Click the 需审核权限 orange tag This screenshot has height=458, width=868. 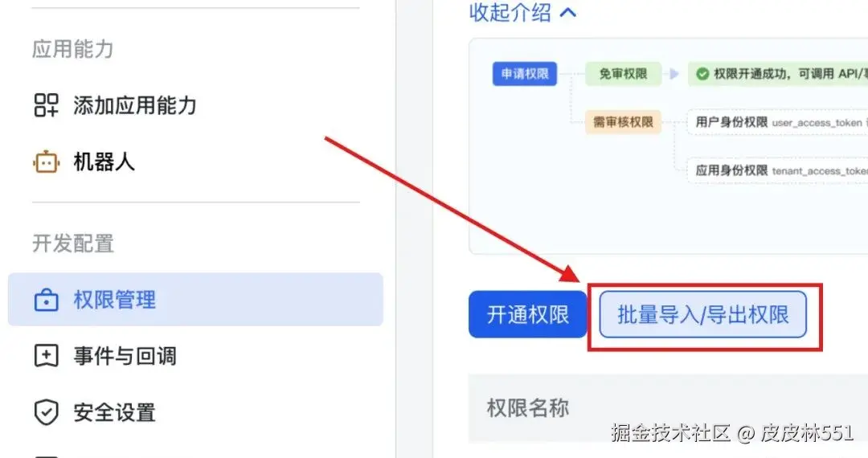(x=624, y=122)
